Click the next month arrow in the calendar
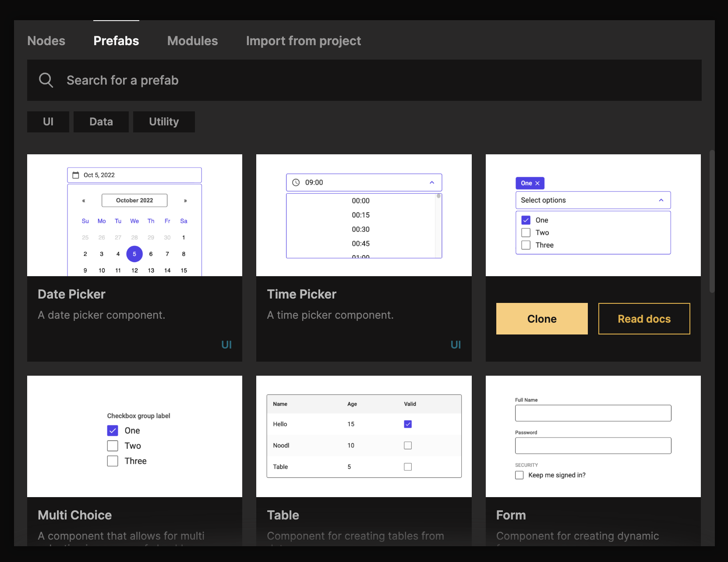This screenshot has width=728, height=562. pos(185,200)
